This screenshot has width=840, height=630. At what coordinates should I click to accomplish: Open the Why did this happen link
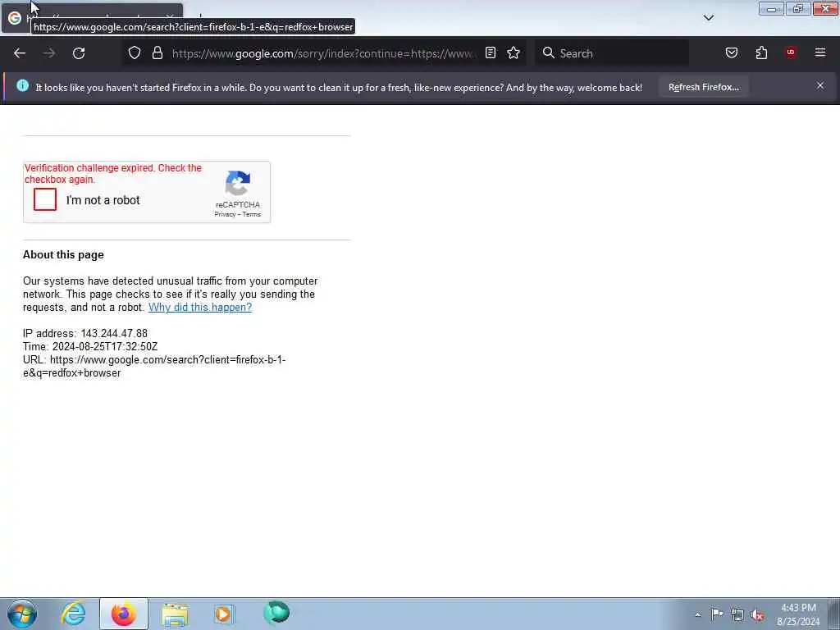(x=200, y=308)
